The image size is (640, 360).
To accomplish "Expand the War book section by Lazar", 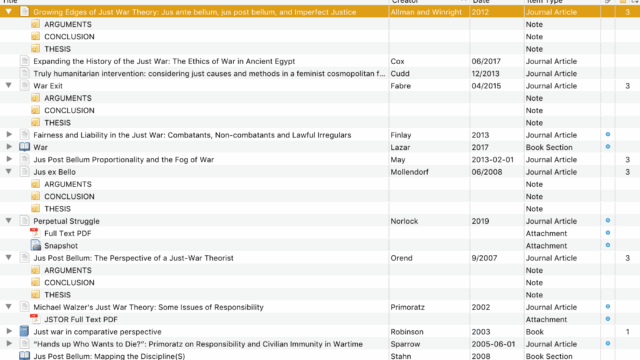I will pyautogui.click(x=9, y=147).
